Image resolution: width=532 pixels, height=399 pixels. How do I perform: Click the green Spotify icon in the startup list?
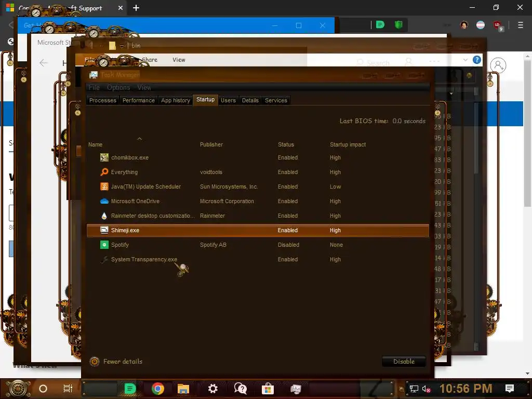pyautogui.click(x=104, y=245)
